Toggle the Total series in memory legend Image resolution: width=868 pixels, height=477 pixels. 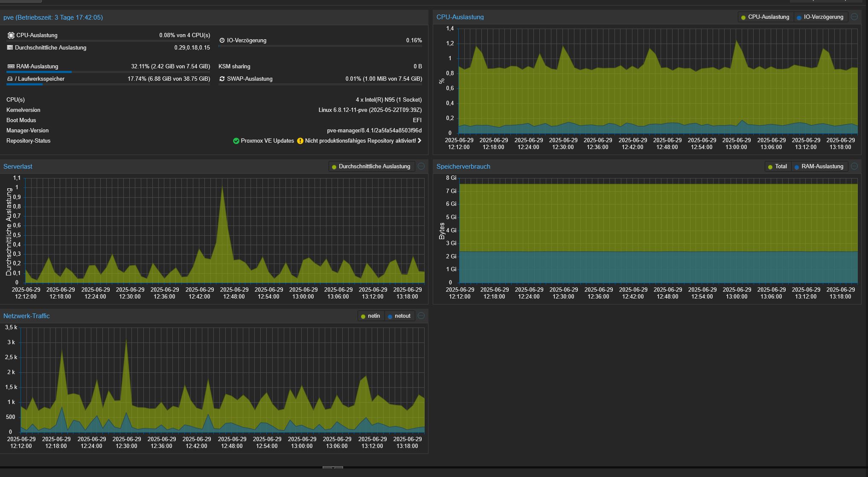[x=778, y=167]
